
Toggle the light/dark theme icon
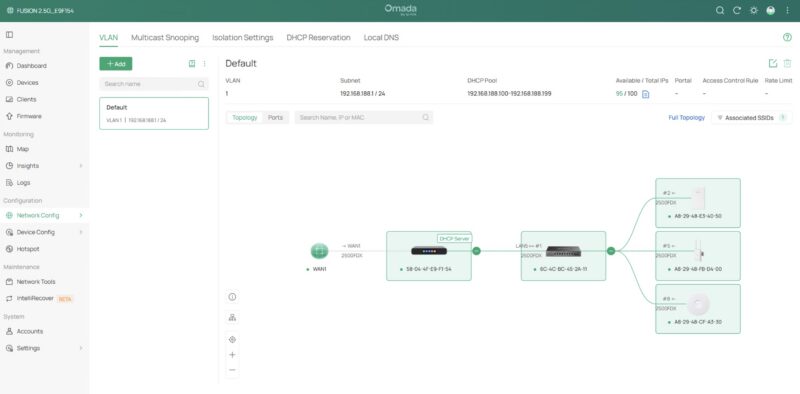(x=754, y=11)
